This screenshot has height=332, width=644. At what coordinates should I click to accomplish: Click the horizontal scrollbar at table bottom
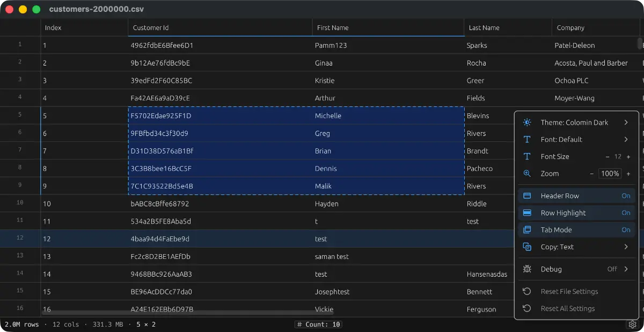click(188, 312)
